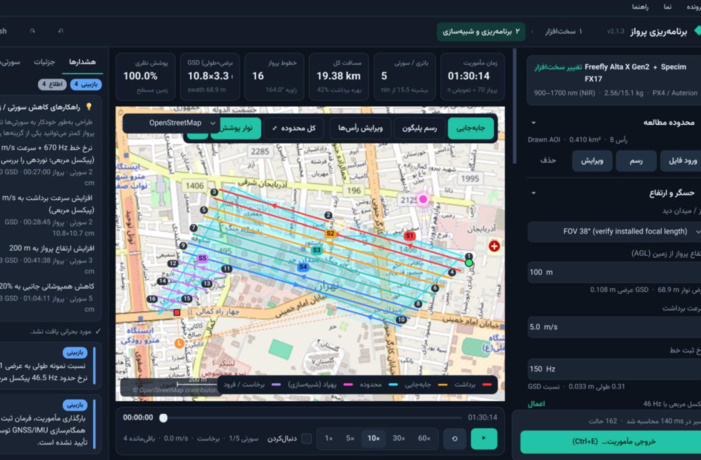Click the حذف button in study area
This screenshot has height=460, width=701.
click(548, 160)
